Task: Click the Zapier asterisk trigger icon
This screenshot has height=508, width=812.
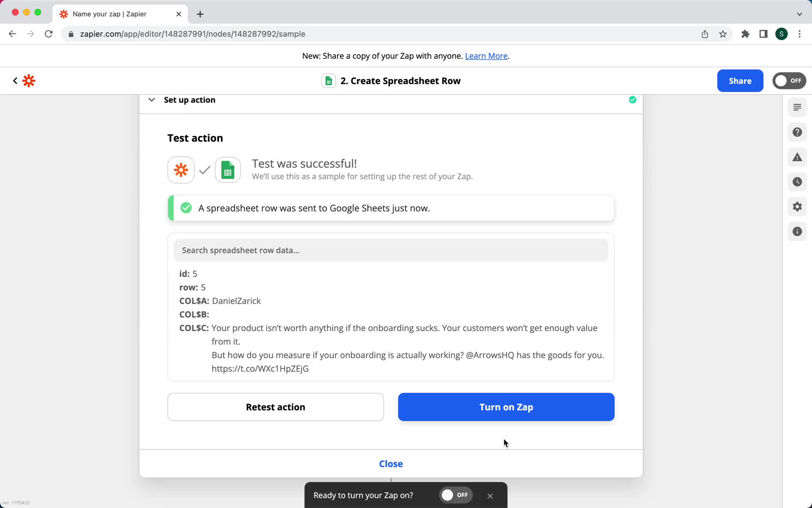Action: tap(181, 170)
